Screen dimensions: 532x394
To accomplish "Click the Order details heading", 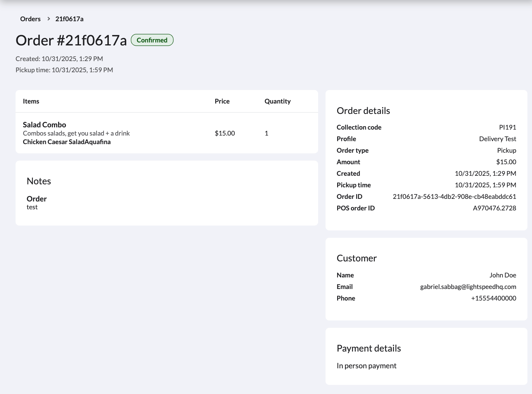I will (x=363, y=111).
